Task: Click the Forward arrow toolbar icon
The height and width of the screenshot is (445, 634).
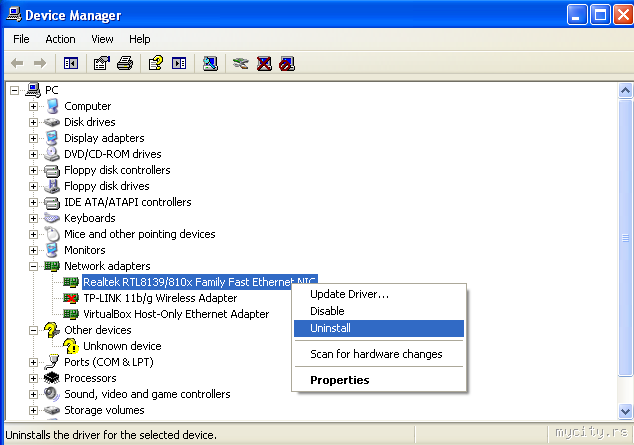Action: click(x=40, y=63)
